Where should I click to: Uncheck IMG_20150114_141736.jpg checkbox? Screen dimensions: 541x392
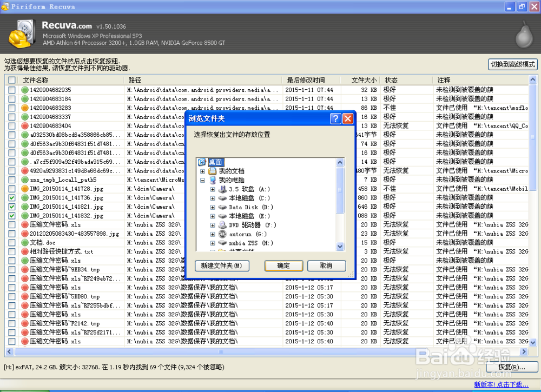pos(12,198)
